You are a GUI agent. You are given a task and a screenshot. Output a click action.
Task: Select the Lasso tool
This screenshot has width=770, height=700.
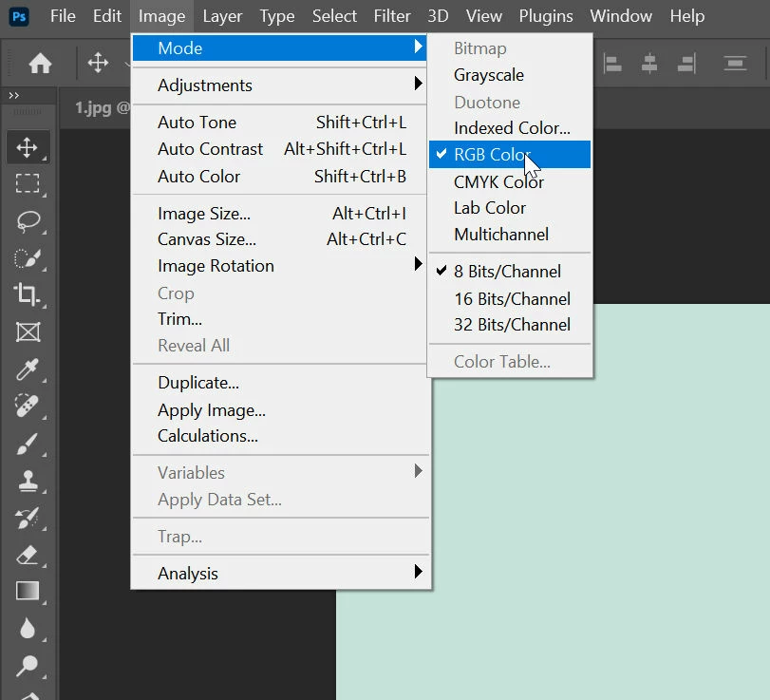[28, 221]
